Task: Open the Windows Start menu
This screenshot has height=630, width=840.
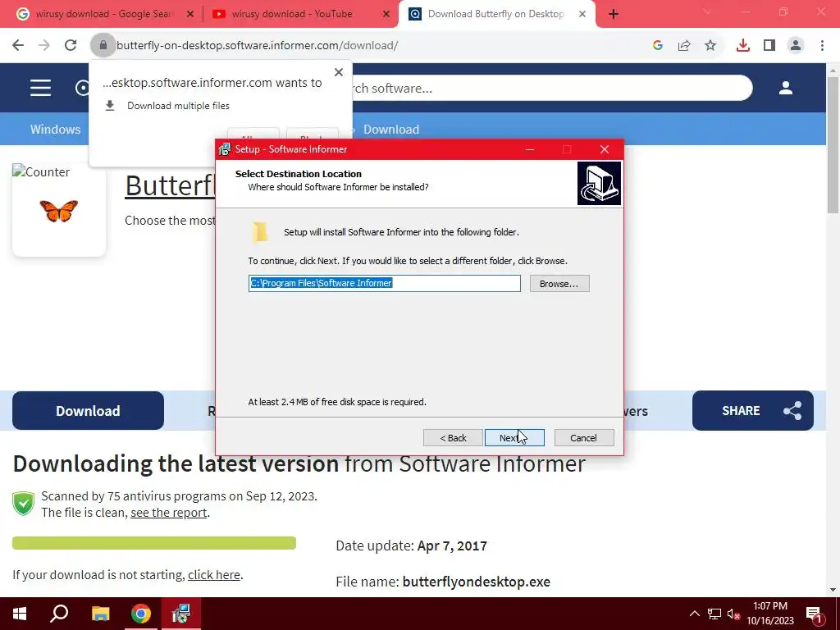Action: pyautogui.click(x=20, y=614)
